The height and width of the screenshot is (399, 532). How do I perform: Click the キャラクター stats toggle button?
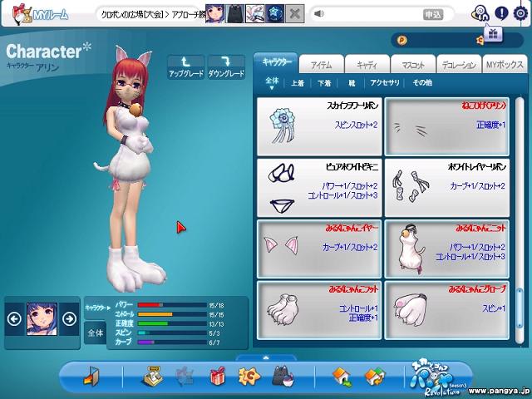click(97, 308)
